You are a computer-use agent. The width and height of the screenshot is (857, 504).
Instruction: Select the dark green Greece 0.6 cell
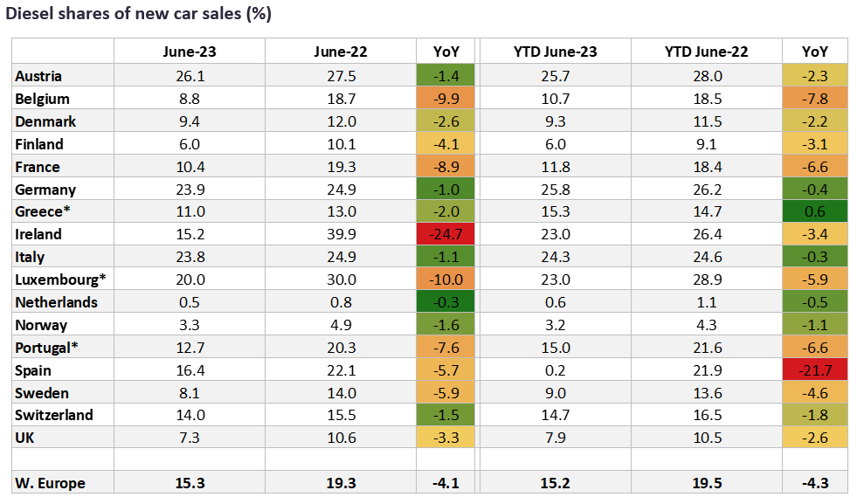[x=814, y=211]
